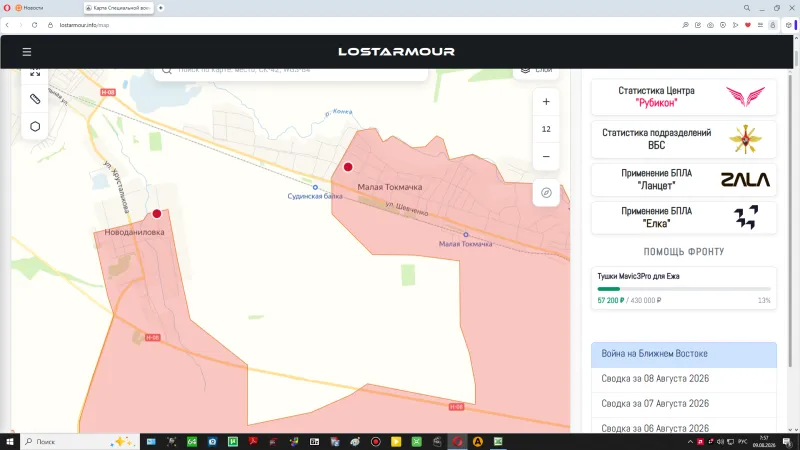Open Статистика Центра "Рубикон" card
Image resolution: width=800 pixels, height=450 pixels.
tap(684, 97)
